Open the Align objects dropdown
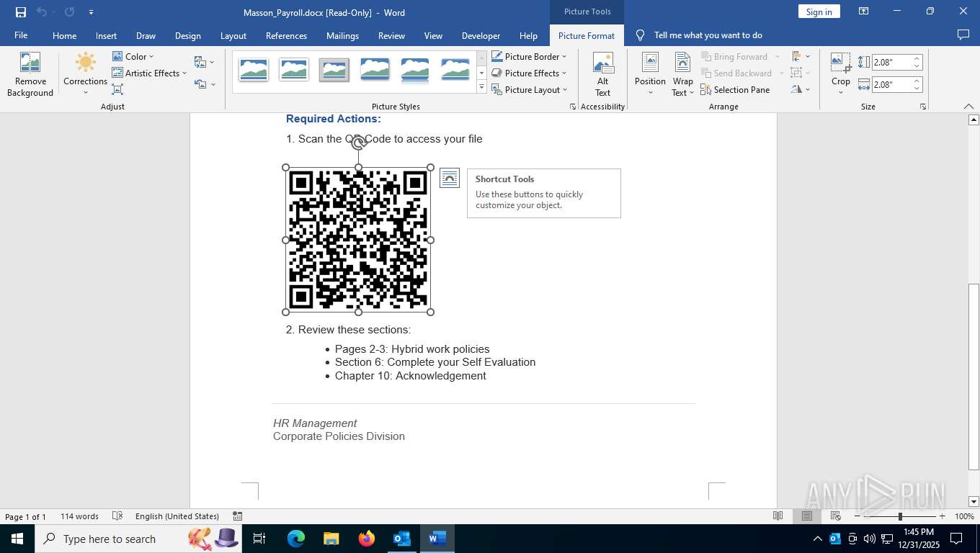 pos(800,56)
